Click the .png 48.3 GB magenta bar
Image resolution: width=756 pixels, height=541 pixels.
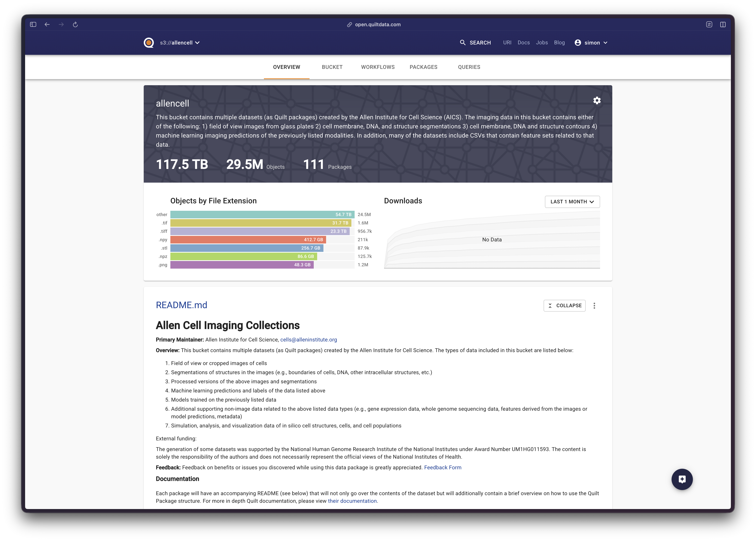point(242,265)
